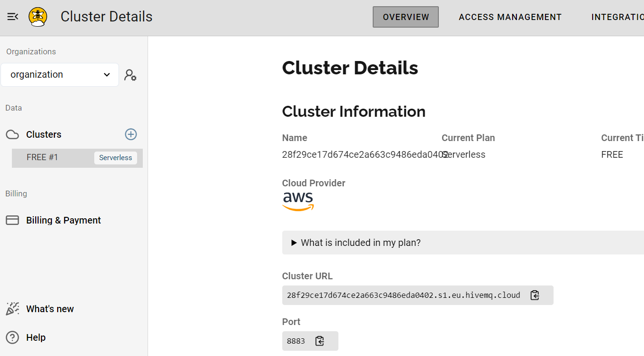Copy the Cluster URL to clipboard
The width and height of the screenshot is (644, 356).
(x=535, y=295)
